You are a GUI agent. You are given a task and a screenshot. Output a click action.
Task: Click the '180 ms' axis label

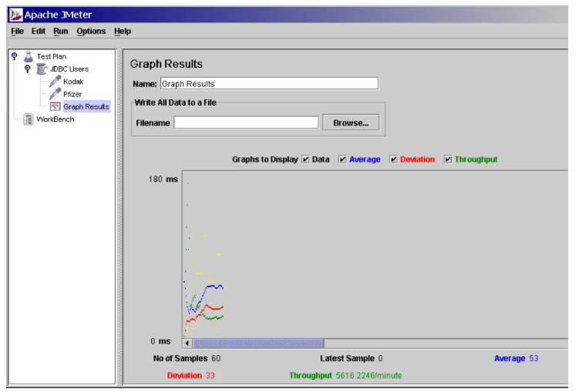coord(163,179)
